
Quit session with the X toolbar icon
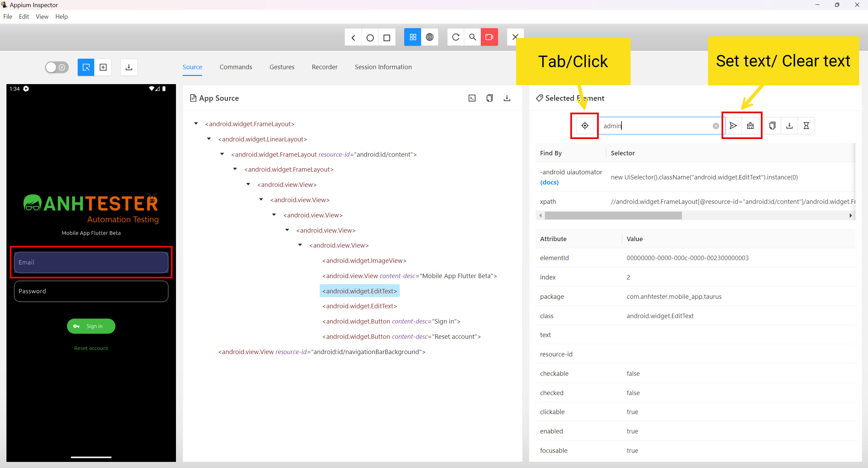(x=515, y=37)
